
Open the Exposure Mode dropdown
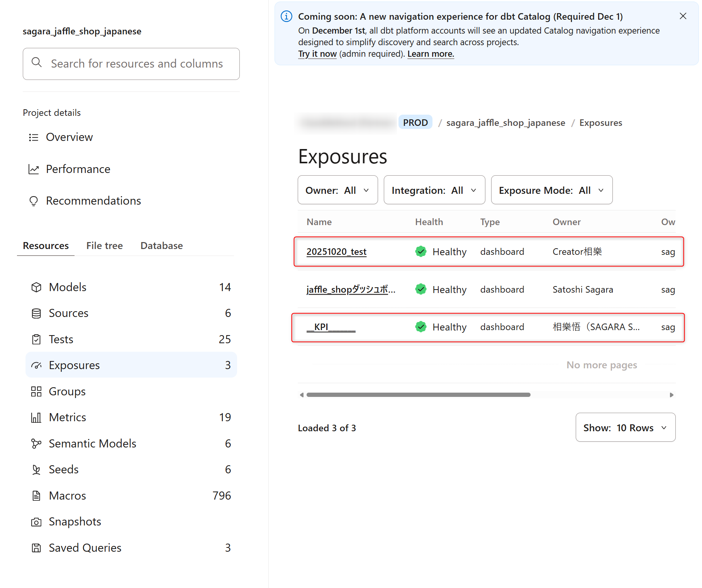coord(551,190)
